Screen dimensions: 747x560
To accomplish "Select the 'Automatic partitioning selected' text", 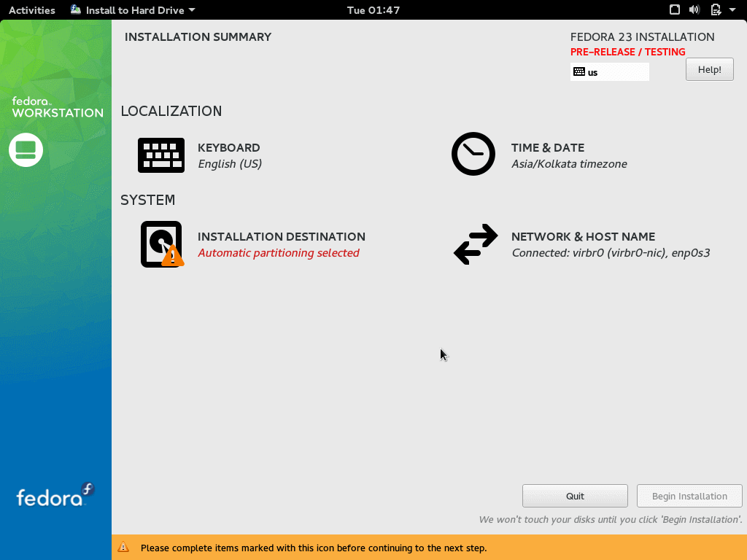I will (x=279, y=253).
